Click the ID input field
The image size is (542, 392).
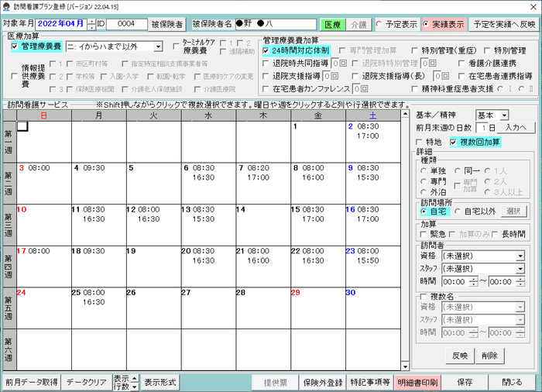(x=126, y=24)
